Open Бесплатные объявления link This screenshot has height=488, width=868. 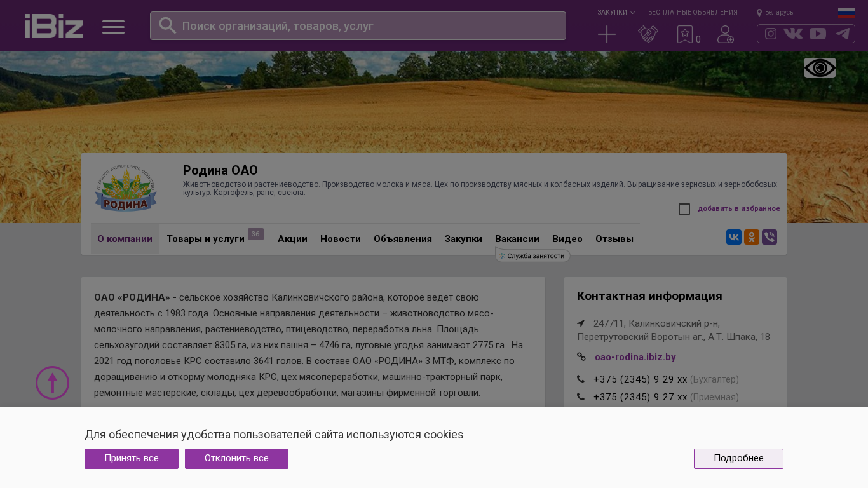click(693, 13)
